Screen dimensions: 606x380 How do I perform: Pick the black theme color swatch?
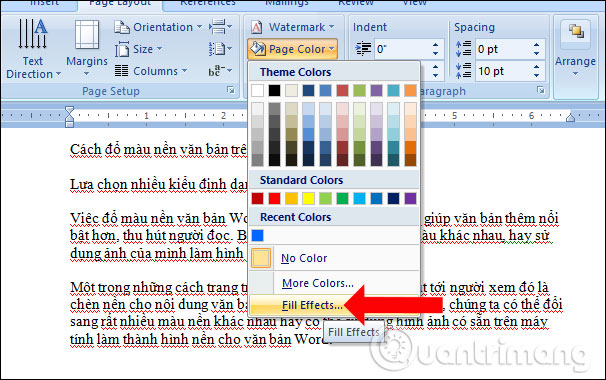pyautogui.click(x=274, y=90)
